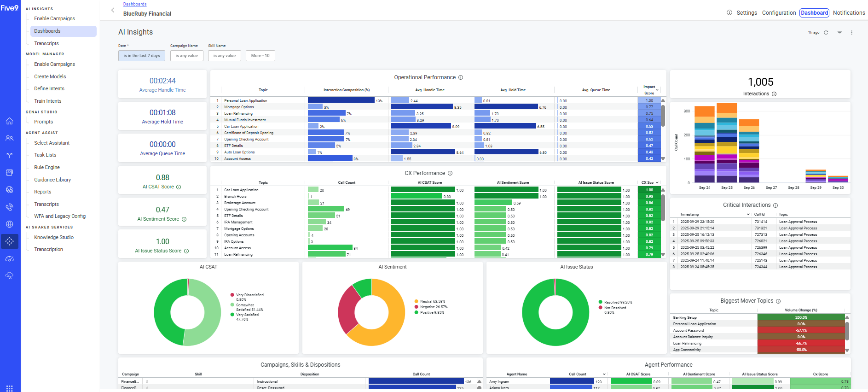Click the Home icon in the left rail
Screen dimensions: 868x392
pos(9,121)
